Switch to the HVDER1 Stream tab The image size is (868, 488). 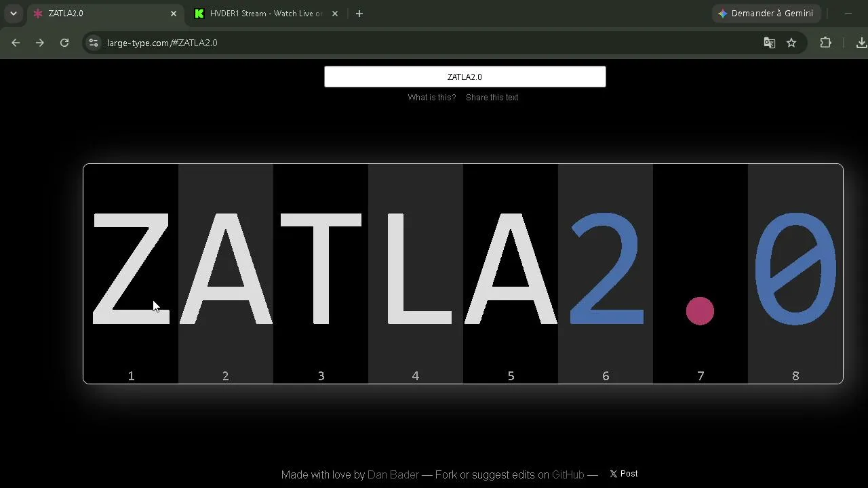(266, 14)
